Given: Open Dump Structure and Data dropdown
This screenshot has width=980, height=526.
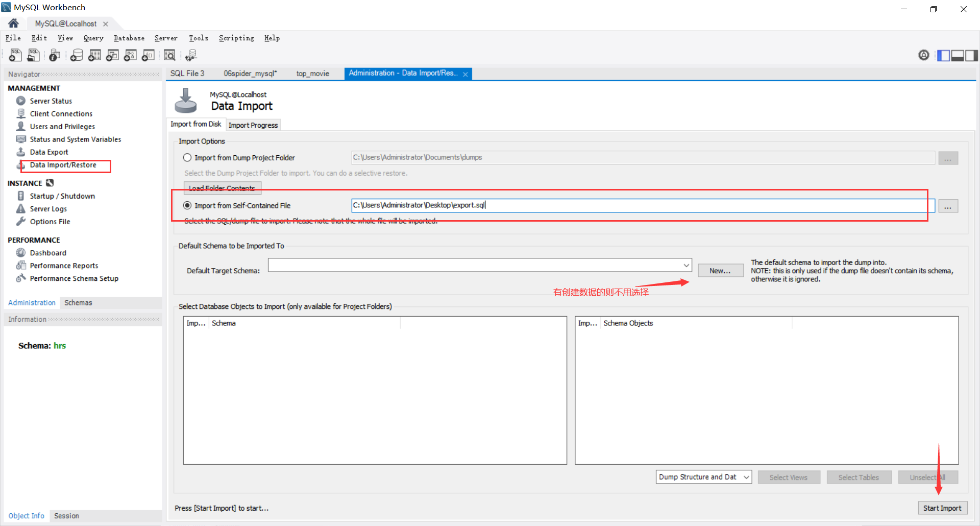Looking at the screenshot, I should pyautogui.click(x=703, y=477).
